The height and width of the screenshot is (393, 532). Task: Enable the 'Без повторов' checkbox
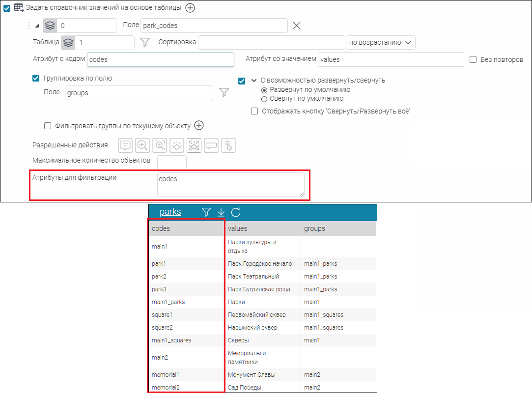point(474,59)
